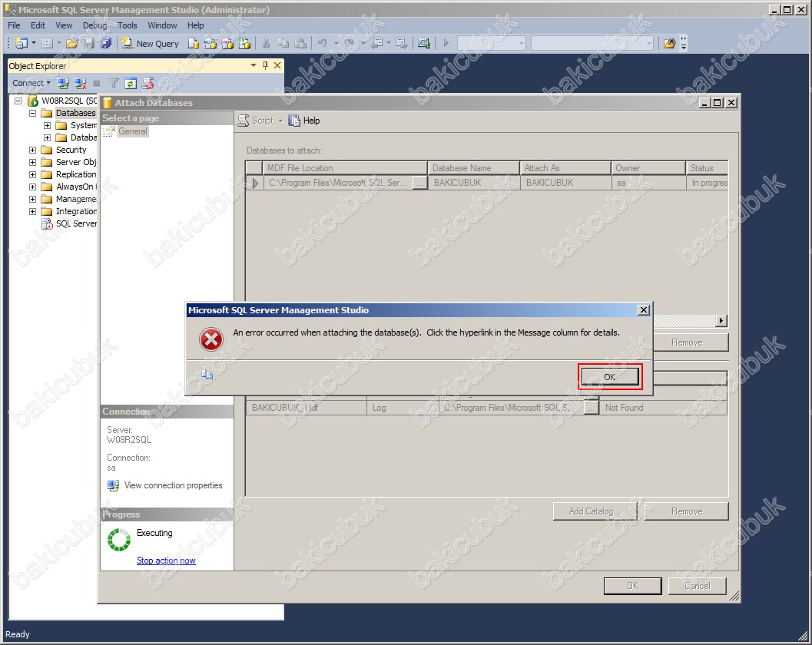Expand the Management tree node

(x=32, y=200)
